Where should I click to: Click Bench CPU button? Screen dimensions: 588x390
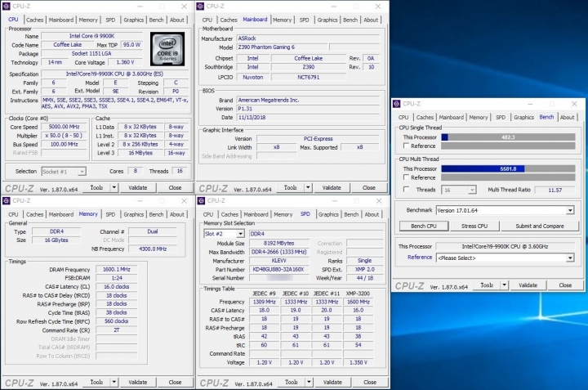pos(423,226)
